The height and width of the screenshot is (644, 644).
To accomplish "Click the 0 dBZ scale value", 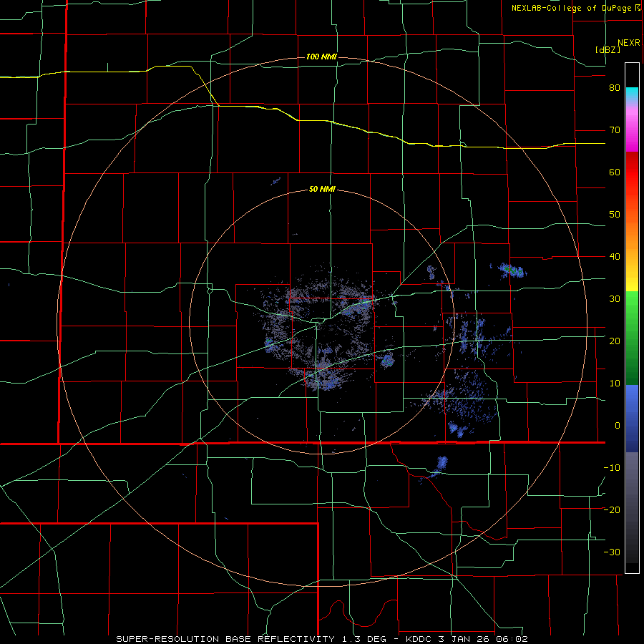I will [x=618, y=426].
